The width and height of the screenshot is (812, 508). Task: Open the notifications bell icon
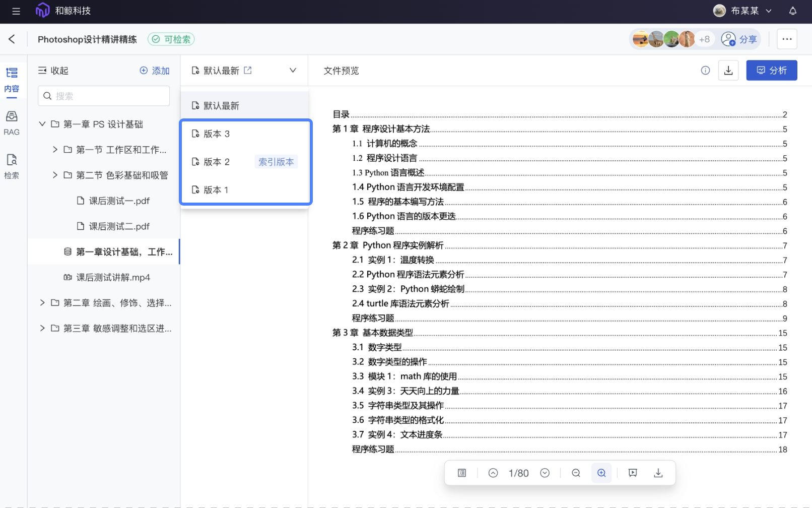click(x=792, y=11)
